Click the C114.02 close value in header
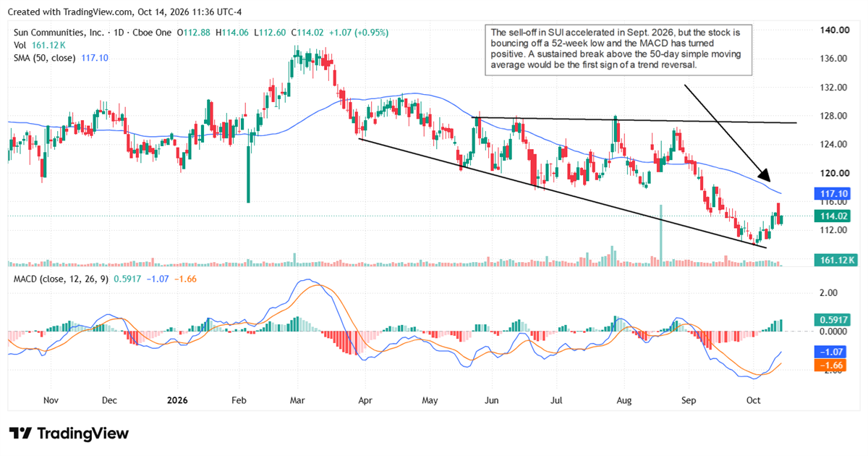Screen dimensions: 868x456 (307, 33)
